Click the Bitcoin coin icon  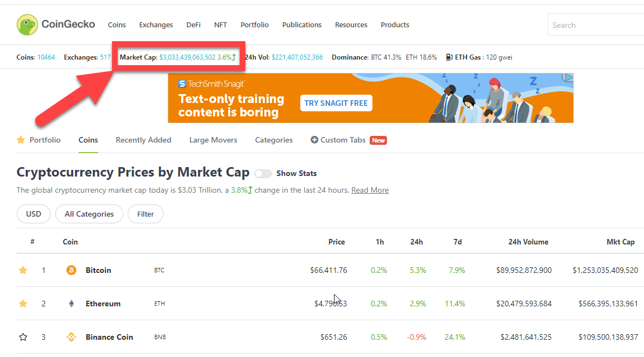tap(71, 270)
